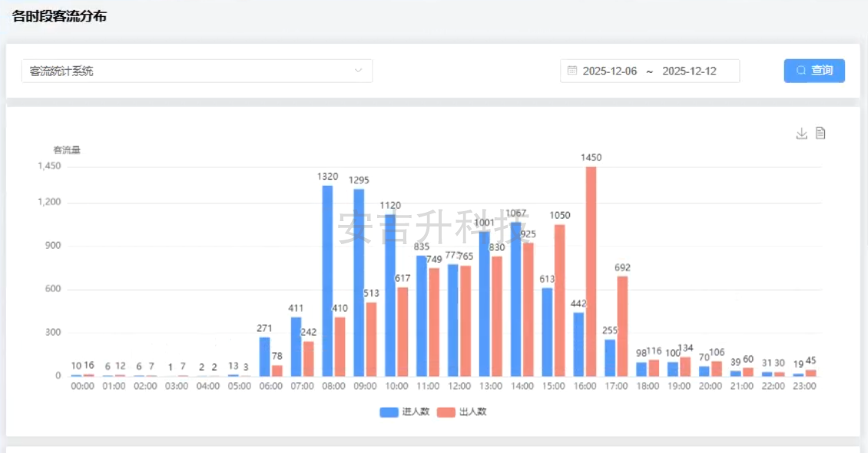Image resolution: width=868 pixels, height=453 pixels.
Task: Click the 查询 search button
Action: click(814, 71)
